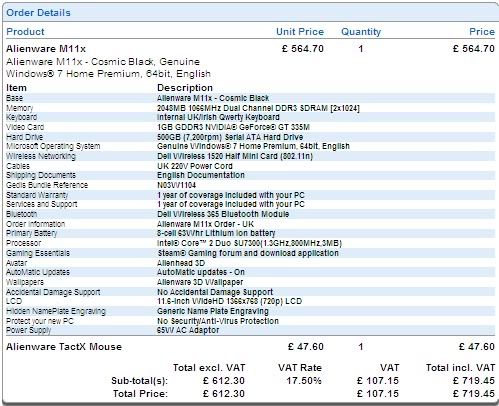Screen dimensions: 499x406
Task: Click 'No Security/Anti-Virus Protection' description
Action: 218,321
